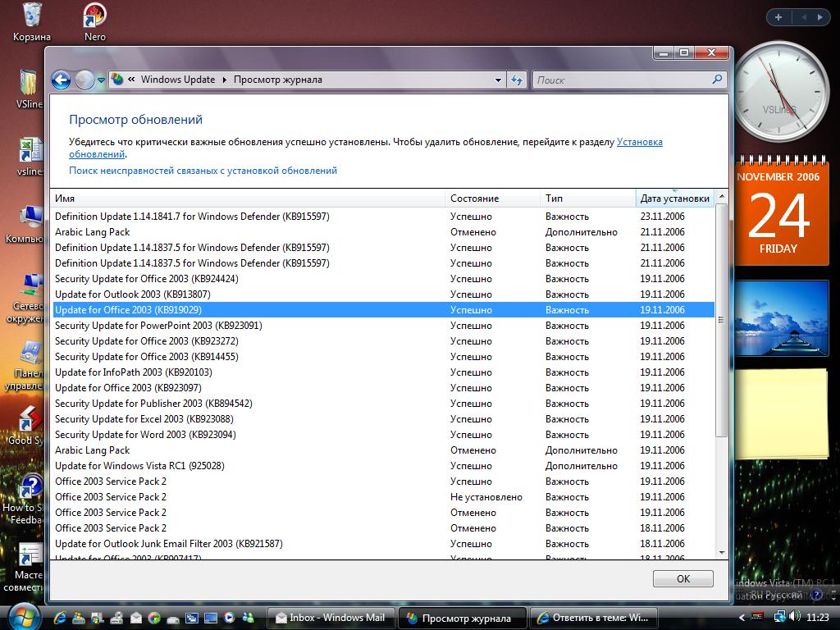Click the plus button to add sidebar gadgets
Screen dimensions: 840x630
coord(778,16)
